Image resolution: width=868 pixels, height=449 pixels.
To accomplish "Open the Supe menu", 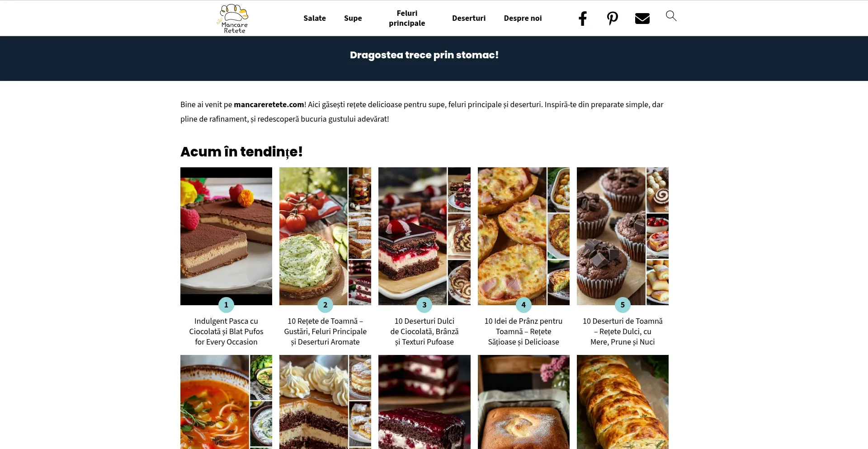I will [x=353, y=18].
